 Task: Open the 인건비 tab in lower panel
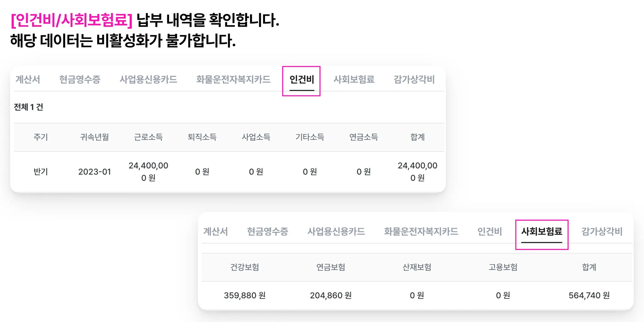coord(489,231)
